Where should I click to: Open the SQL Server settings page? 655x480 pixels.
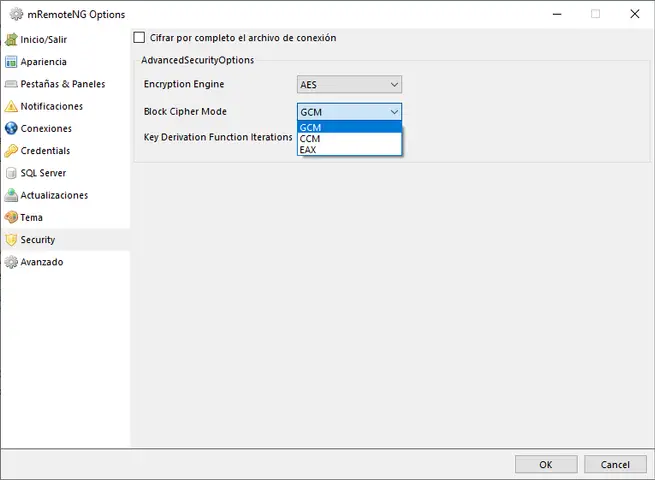pyautogui.click(x=66, y=173)
